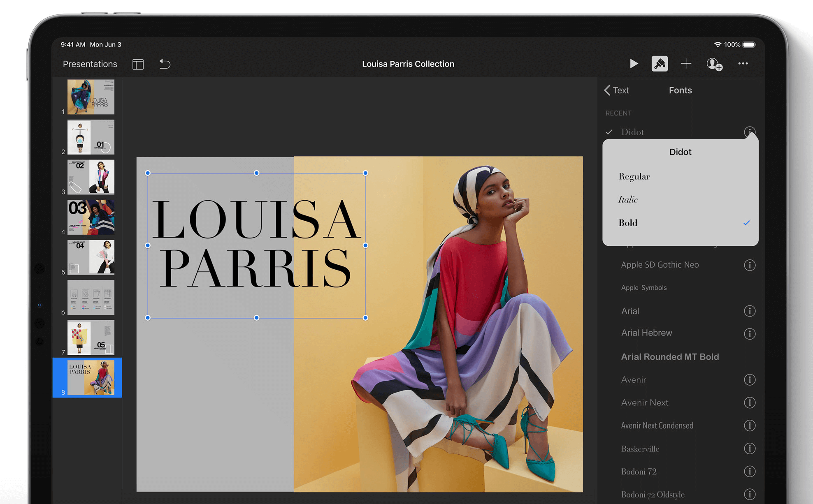Show info for Avenir font

click(750, 379)
